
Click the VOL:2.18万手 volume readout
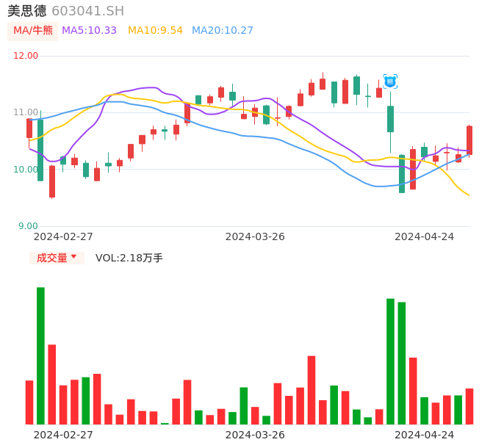tap(129, 258)
